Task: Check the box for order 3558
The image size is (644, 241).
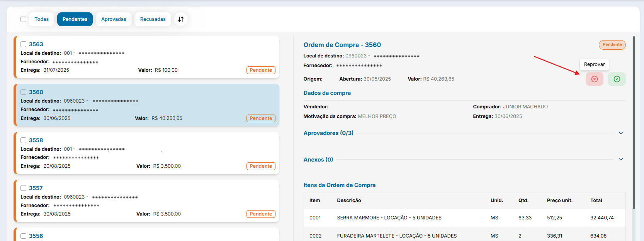Action: 24,140
